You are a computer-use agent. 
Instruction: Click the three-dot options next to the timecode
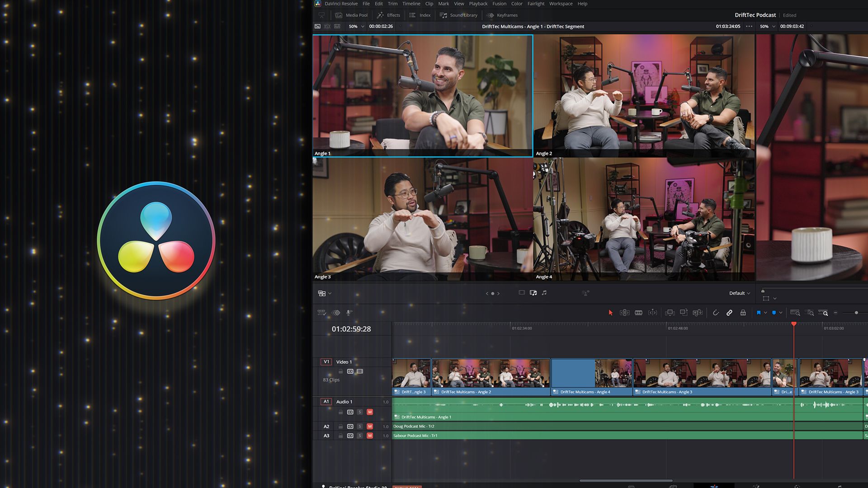coord(749,26)
